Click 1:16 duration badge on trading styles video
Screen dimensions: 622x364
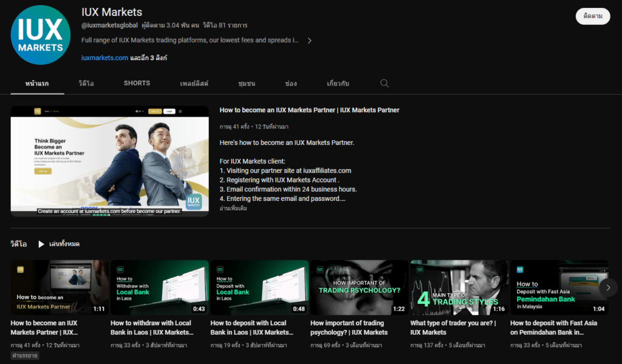(x=499, y=309)
